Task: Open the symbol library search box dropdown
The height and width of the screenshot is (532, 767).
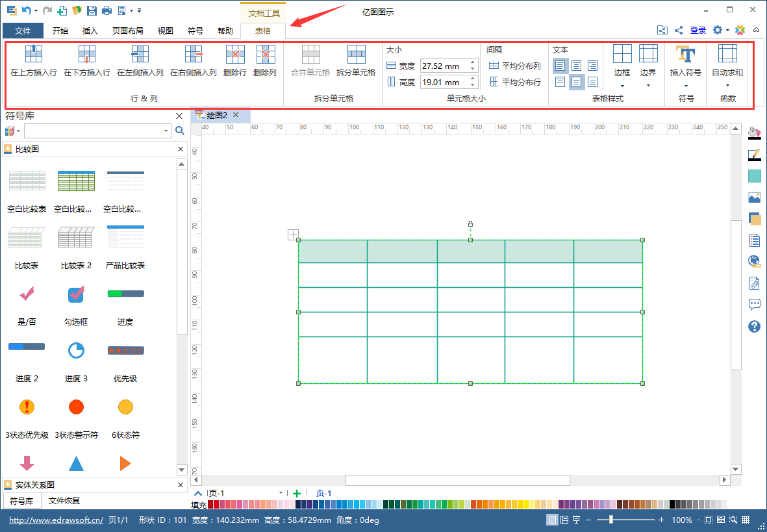Action: pos(166,131)
